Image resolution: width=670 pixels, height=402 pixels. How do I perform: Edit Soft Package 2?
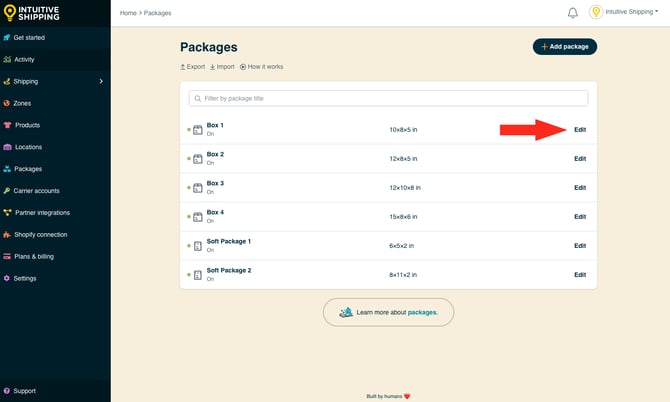point(580,275)
